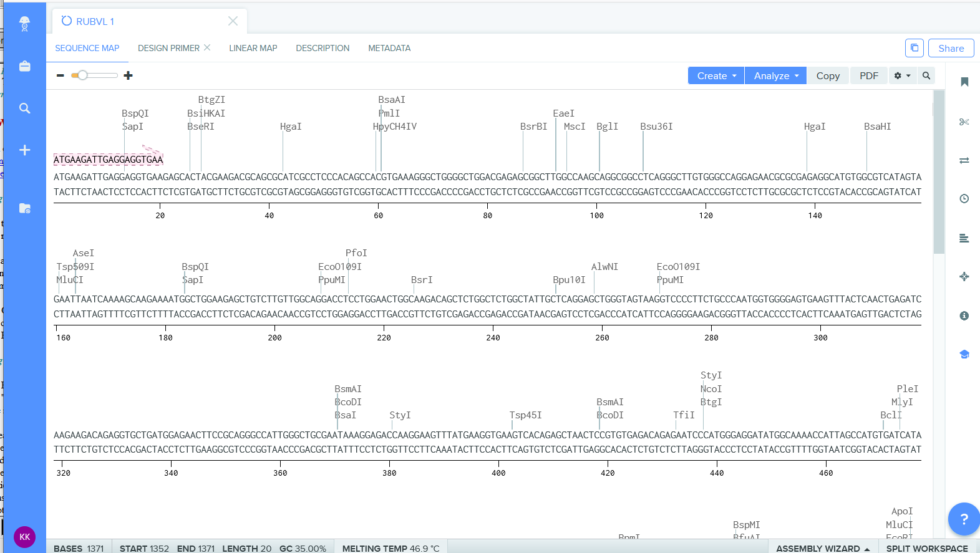Switch to the Metadata tab
This screenshot has width=980, height=553.
(389, 48)
